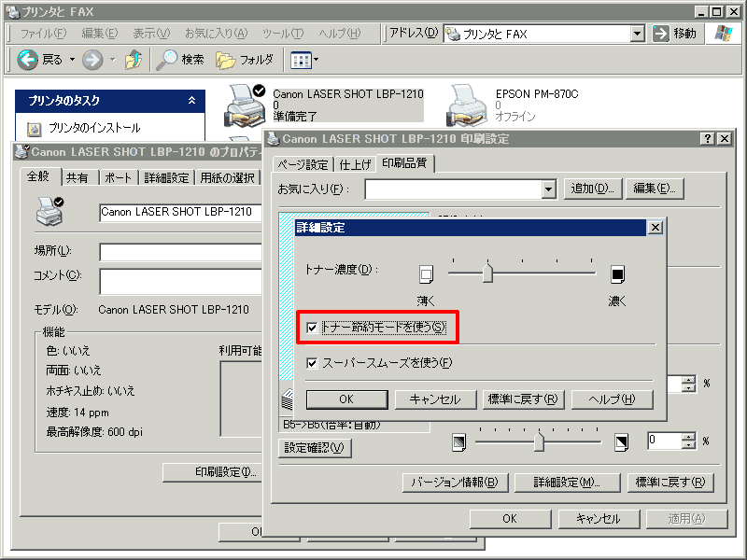The image size is (747, 560).
Task: Open the お気に入り(A) menu
Action: click(x=216, y=34)
